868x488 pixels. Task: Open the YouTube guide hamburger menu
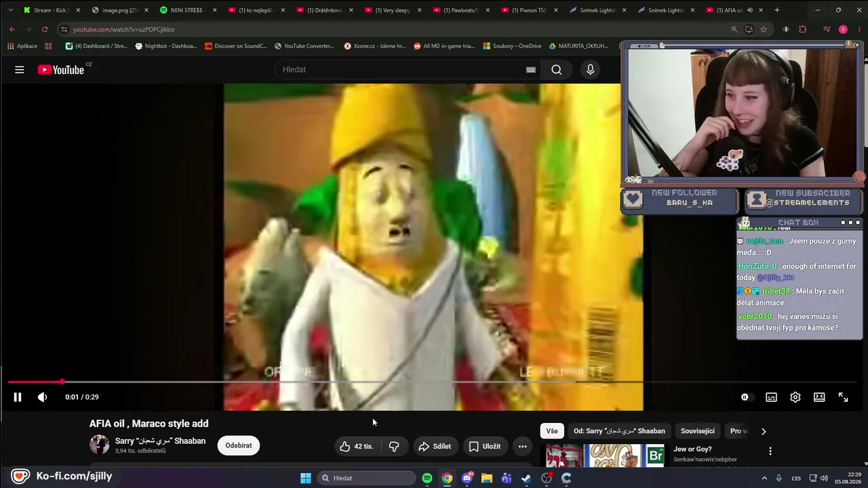(x=20, y=70)
